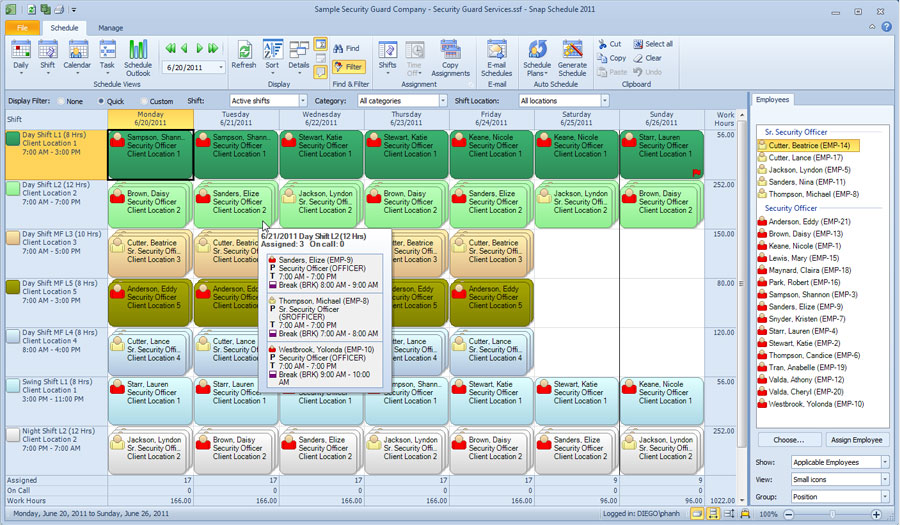Select the Employees panel tab
The height and width of the screenshot is (525, 900).
coord(772,100)
